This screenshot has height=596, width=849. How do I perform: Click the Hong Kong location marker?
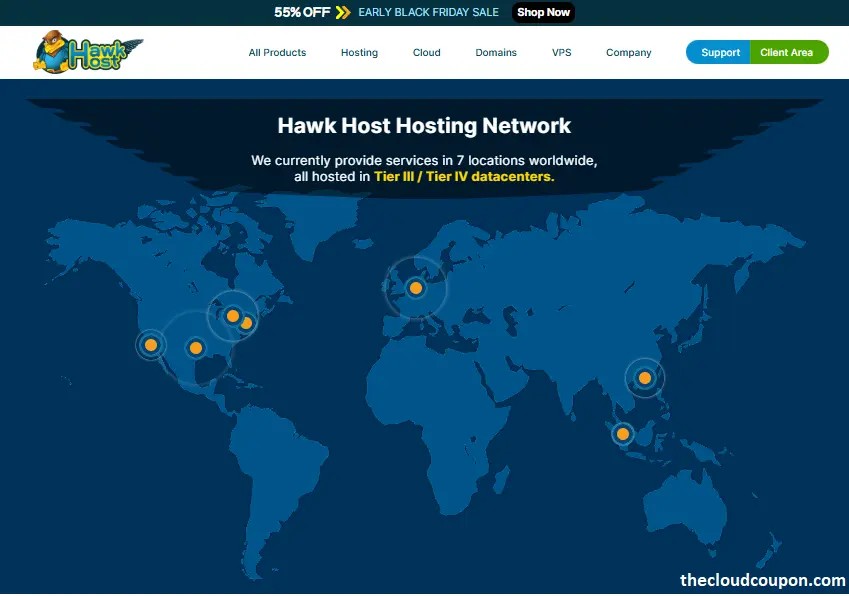(644, 378)
